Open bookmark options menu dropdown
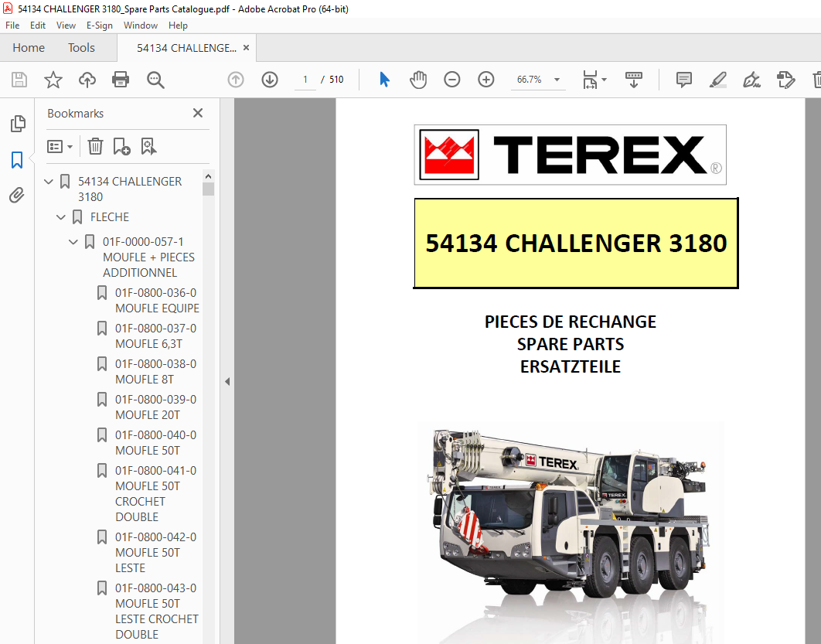This screenshot has height=644, width=821. pyautogui.click(x=60, y=146)
